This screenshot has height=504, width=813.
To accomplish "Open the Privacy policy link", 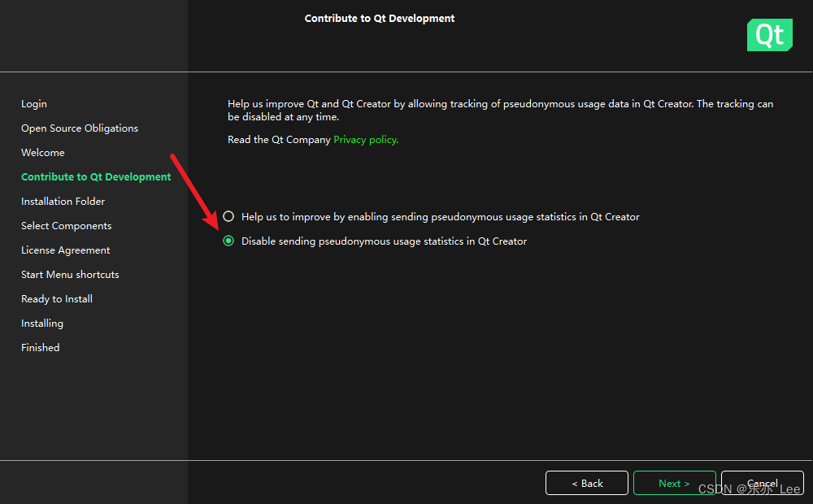I will point(366,140).
